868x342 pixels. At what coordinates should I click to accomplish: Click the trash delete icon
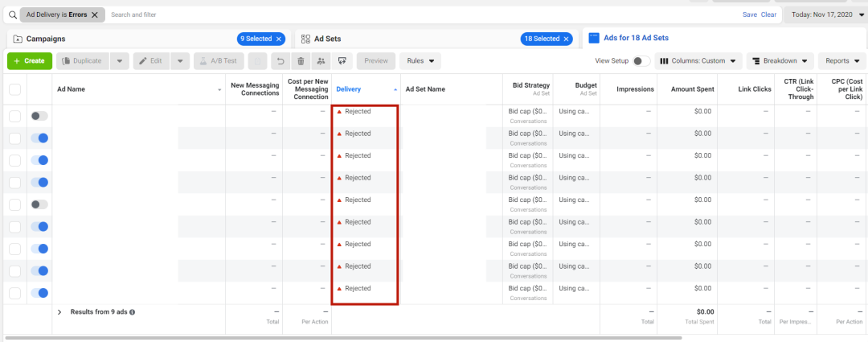click(301, 60)
